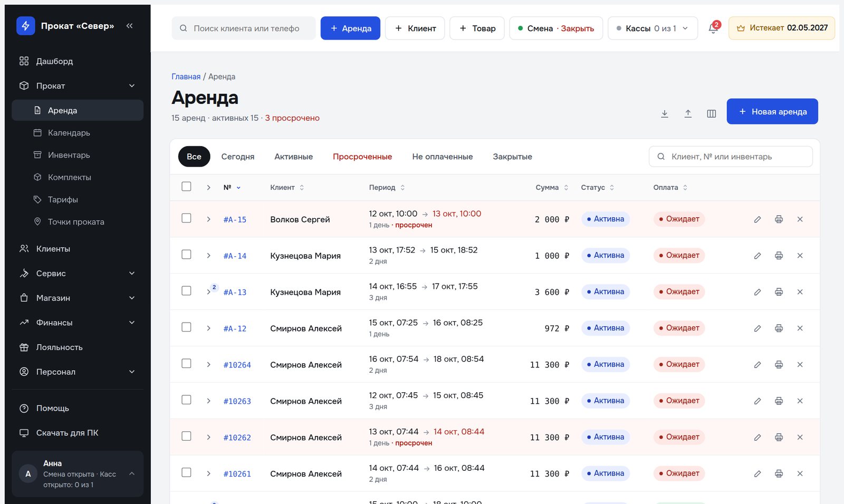This screenshot has height=504, width=844.
Task: Open the Анна user menu
Action: click(78, 474)
